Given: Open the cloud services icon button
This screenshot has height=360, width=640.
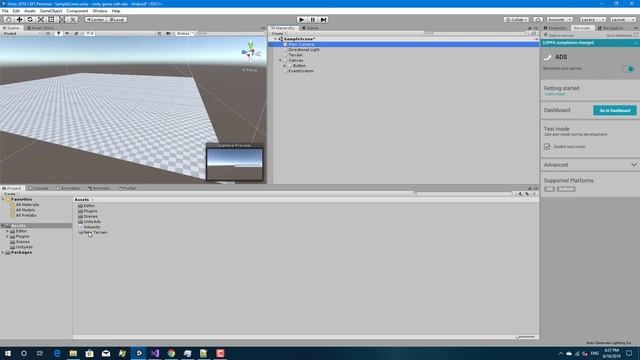Looking at the screenshot, I should 538,19.
